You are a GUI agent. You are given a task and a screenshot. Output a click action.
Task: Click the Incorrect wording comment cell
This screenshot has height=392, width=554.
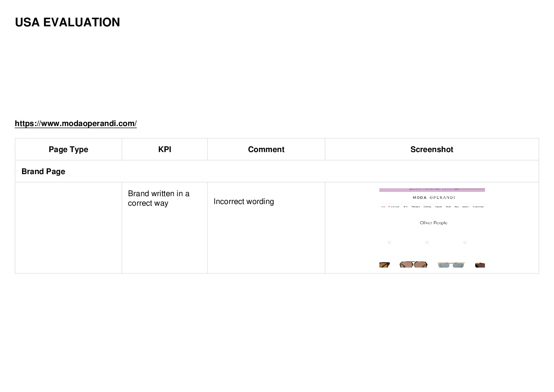[266, 228]
